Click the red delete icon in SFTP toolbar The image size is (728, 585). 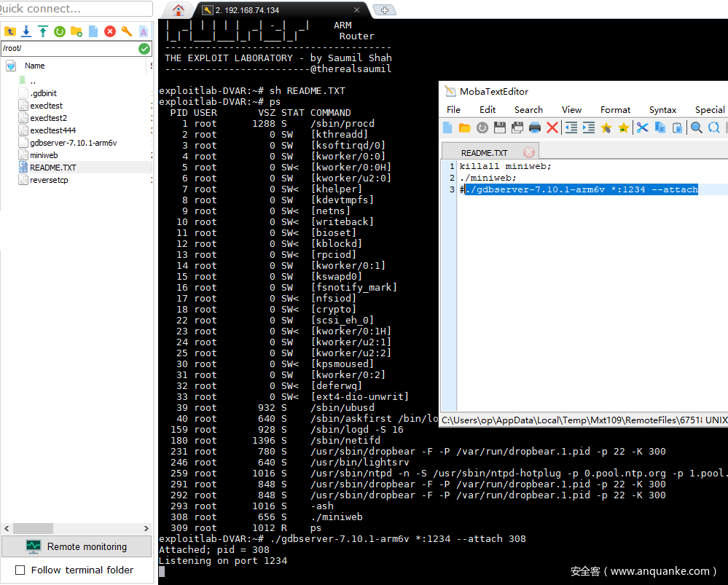[x=110, y=31]
